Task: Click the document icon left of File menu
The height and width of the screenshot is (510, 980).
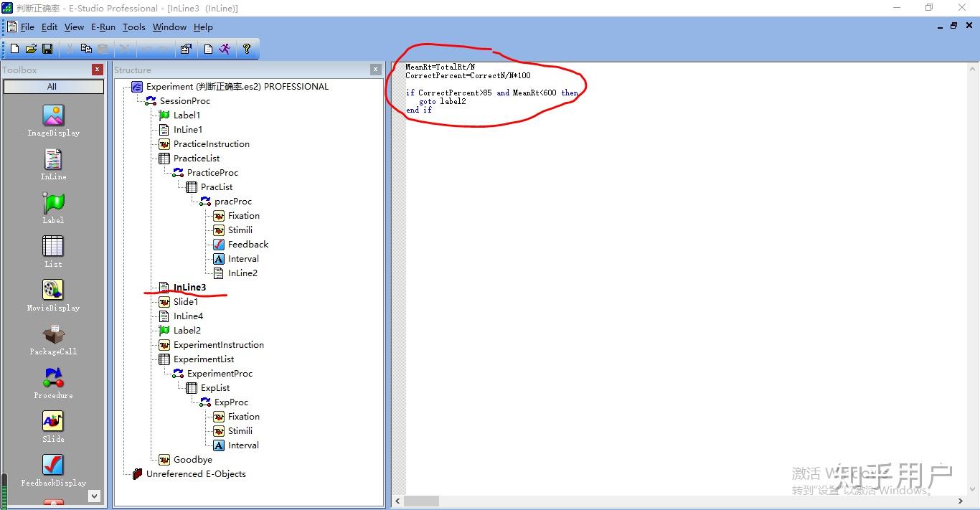Action: [11, 27]
